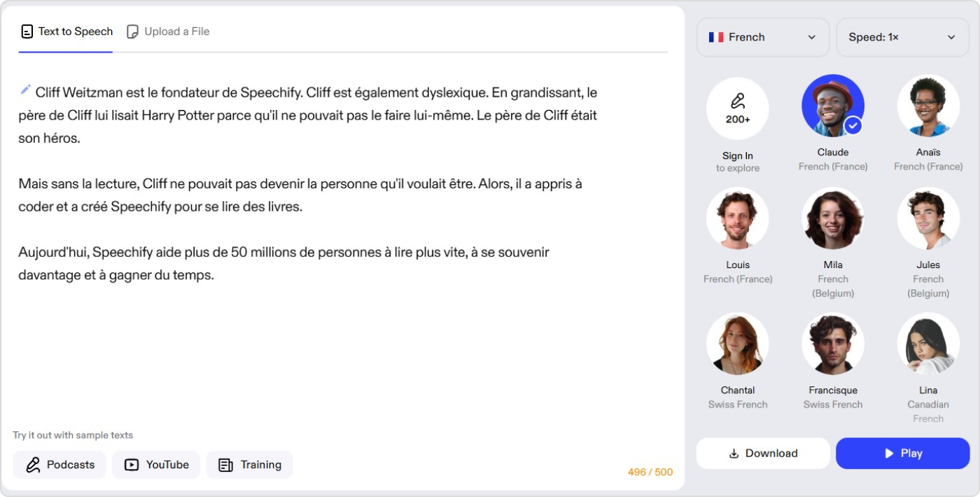The height and width of the screenshot is (497, 980).
Task: Click the Upload a File page icon
Action: (132, 31)
